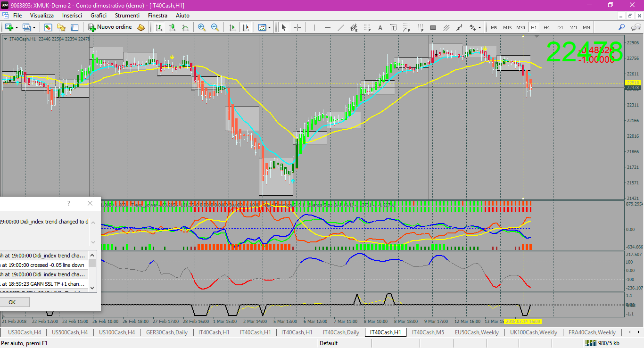Image resolution: width=644 pixels, height=348 pixels.
Task: Switch chart to bar chart style
Action: pos(159,27)
